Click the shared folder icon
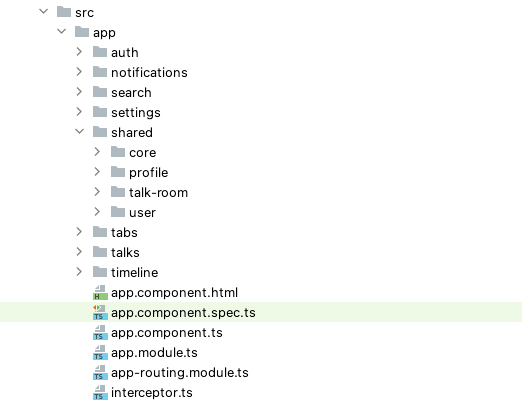This screenshot has width=522, height=406. 100,132
